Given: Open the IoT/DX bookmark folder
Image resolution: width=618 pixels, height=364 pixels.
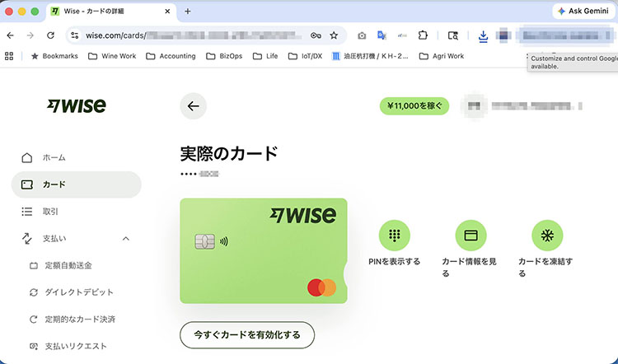Looking at the screenshot, I should click(305, 56).
